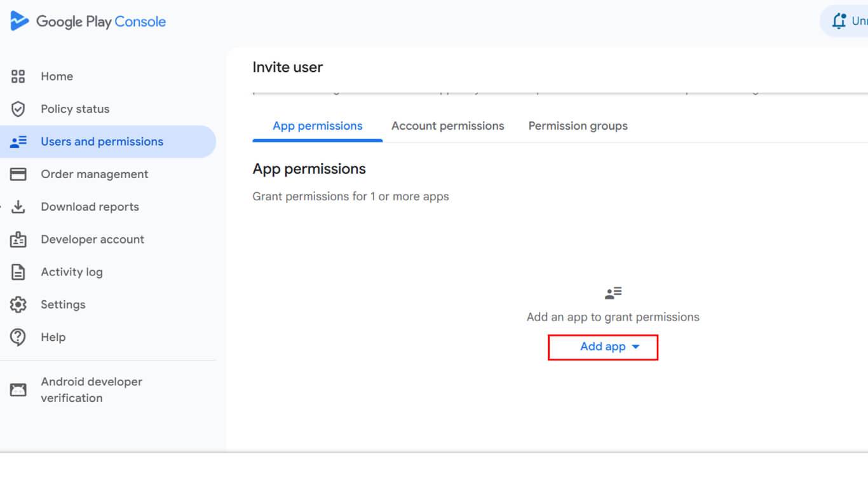This screenshot has height=489, width=868.
Task: Open the Permission groups tab
Action: (x=578, y=126)
